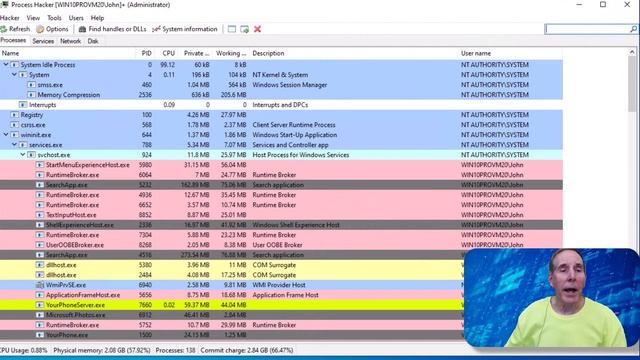
Task: Sort by the User name column header
Action: click(510, 53)
